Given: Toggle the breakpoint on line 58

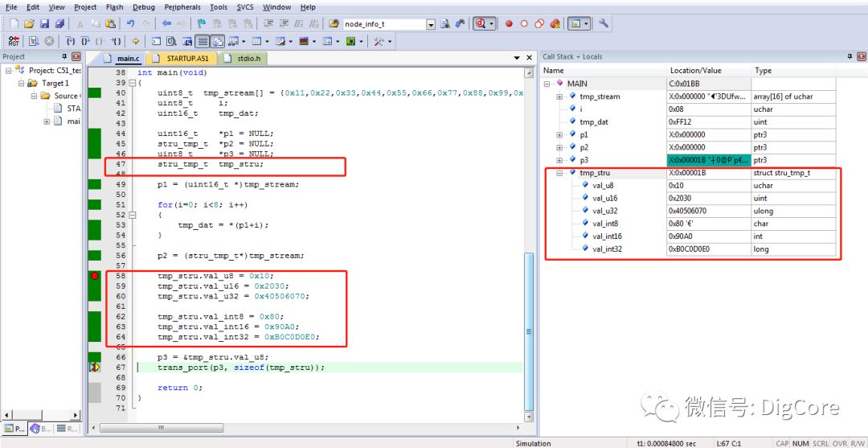Looking at the screenshot, I should [x=95, y=275].
